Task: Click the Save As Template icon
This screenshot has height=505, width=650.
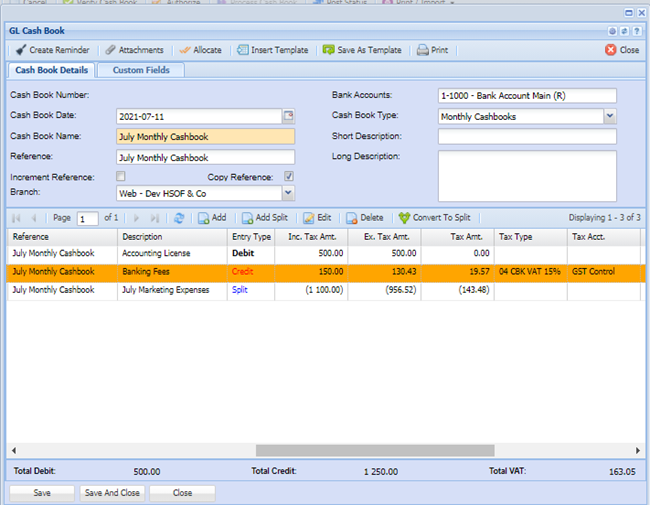Action: 329,50
